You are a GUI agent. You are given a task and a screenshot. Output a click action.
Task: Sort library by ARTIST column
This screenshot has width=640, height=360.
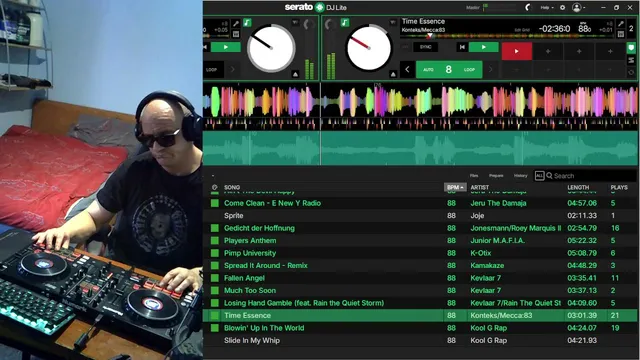[480, 187]
